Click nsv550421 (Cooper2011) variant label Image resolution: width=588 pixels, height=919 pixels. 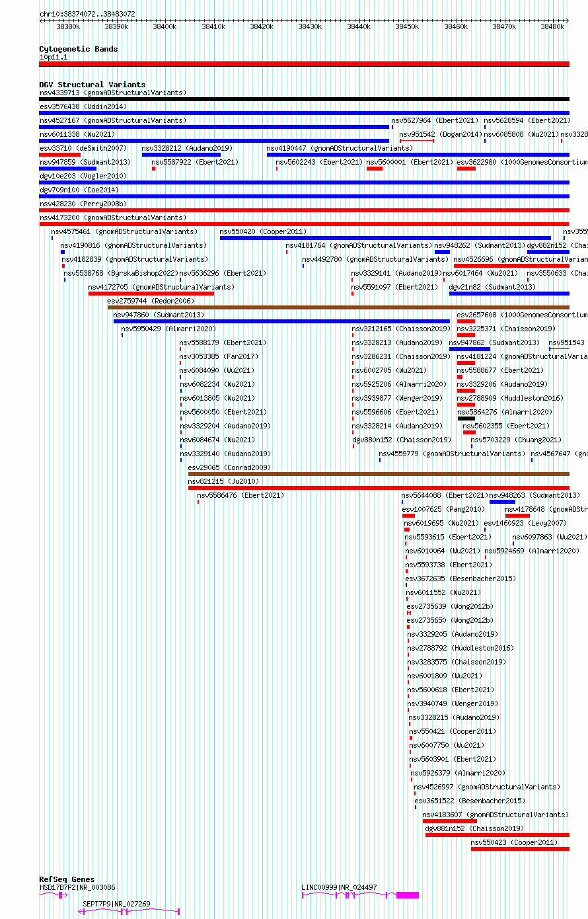453,731
